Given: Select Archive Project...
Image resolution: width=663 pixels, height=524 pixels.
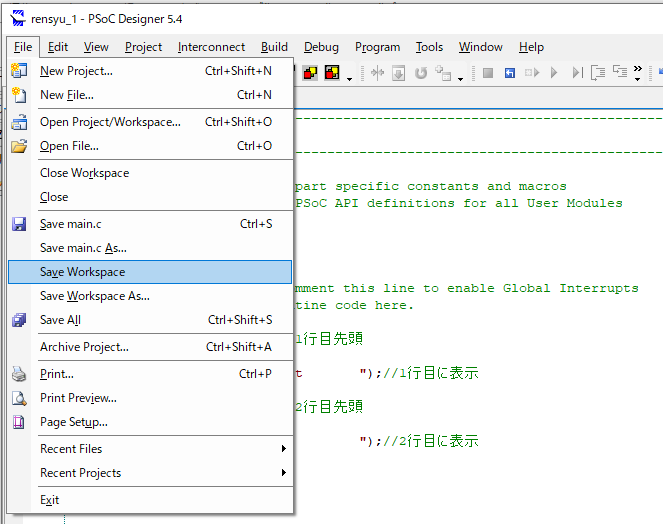Looking at the screenshot, I should pyautogui.click(x=150, y=347).
